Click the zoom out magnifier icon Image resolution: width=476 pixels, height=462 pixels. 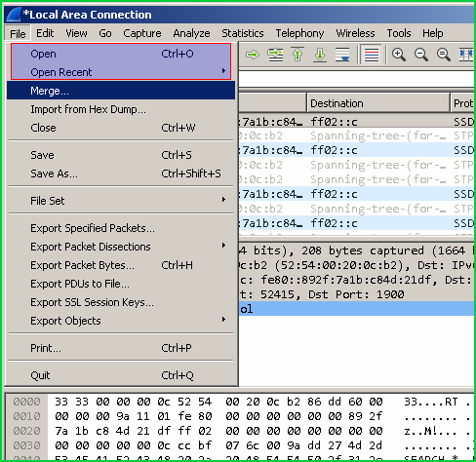pos(421,55)
